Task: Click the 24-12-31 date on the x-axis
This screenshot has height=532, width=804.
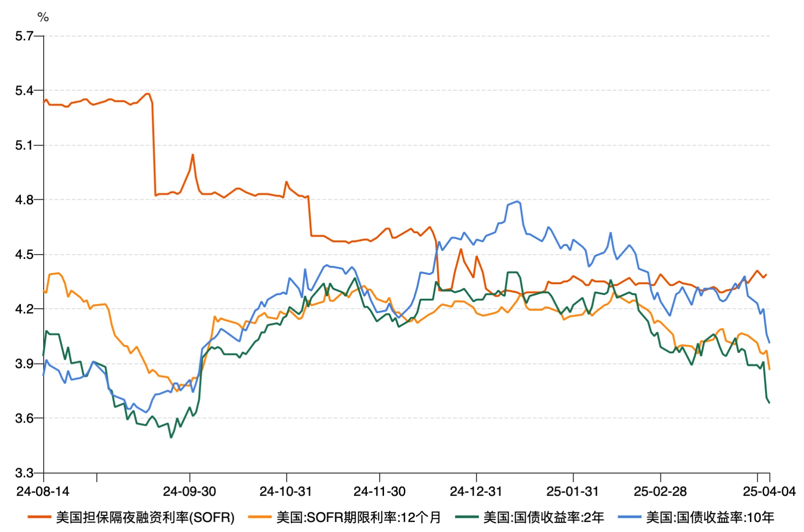Action: (476, 491)
